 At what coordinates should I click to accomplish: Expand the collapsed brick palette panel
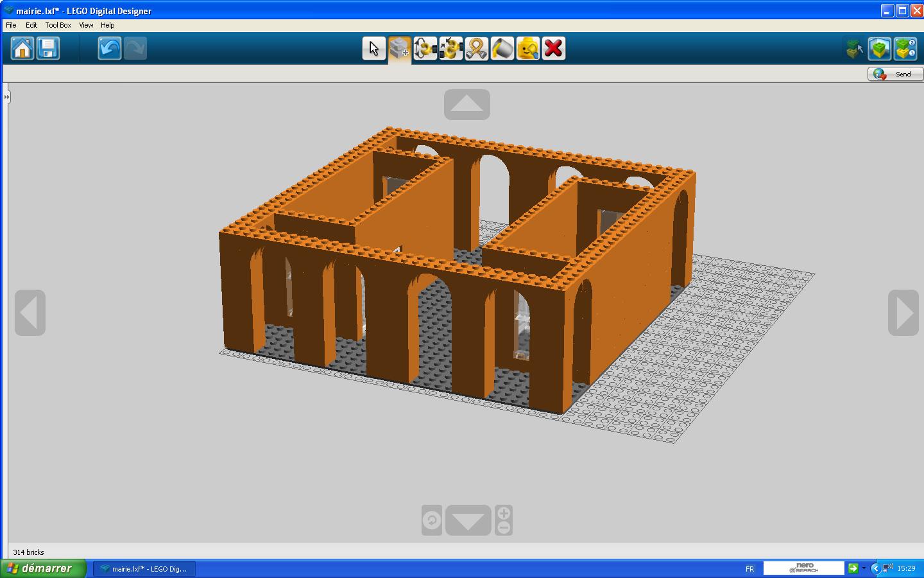(6, 97)
